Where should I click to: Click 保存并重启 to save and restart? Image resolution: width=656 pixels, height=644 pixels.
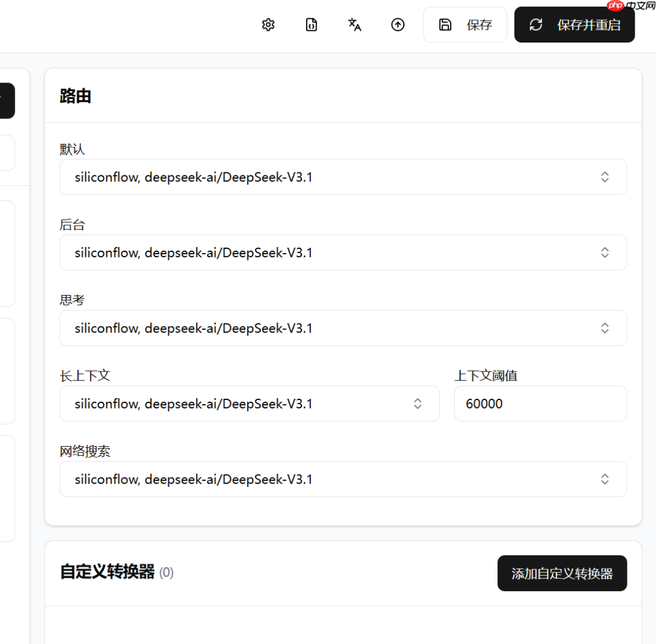574,25
